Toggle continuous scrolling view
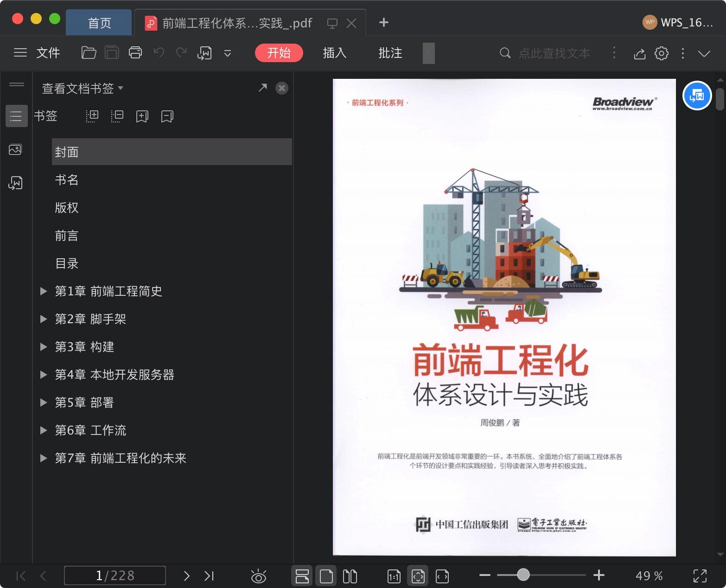The width and height of the screenshot is (726, 588). pyautogui.click(x=302, y=576)
